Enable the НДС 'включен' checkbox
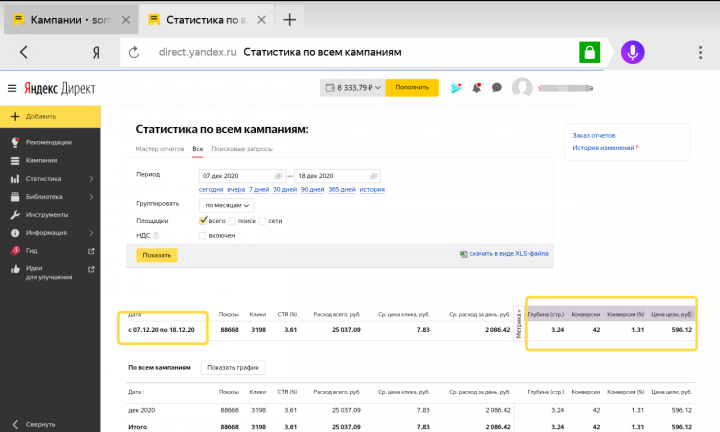 (204, 236)
